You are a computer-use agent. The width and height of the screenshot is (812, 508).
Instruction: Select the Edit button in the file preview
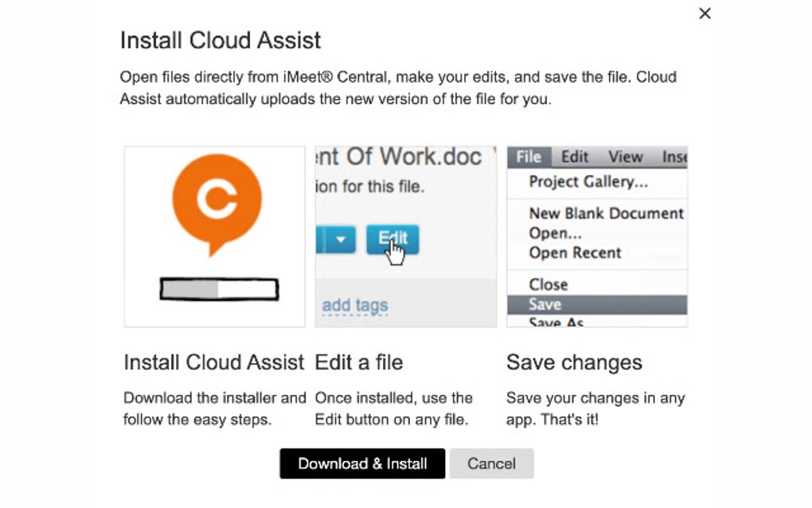(x=392, y=239)
